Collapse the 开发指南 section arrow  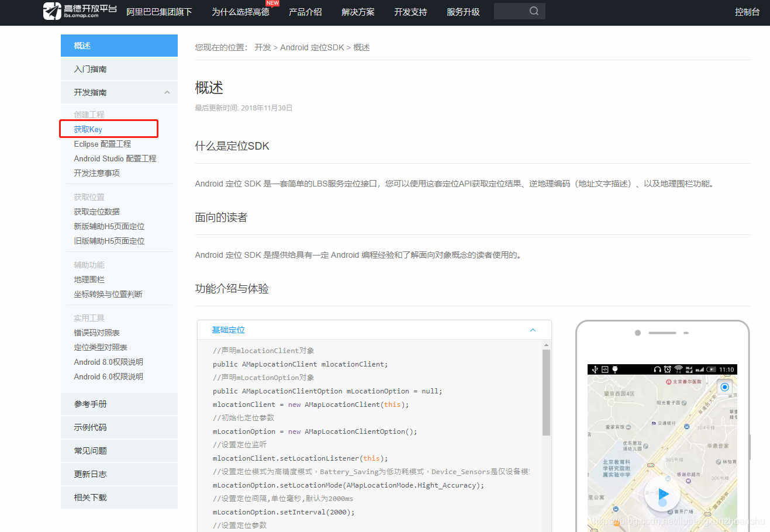point(167,92)
